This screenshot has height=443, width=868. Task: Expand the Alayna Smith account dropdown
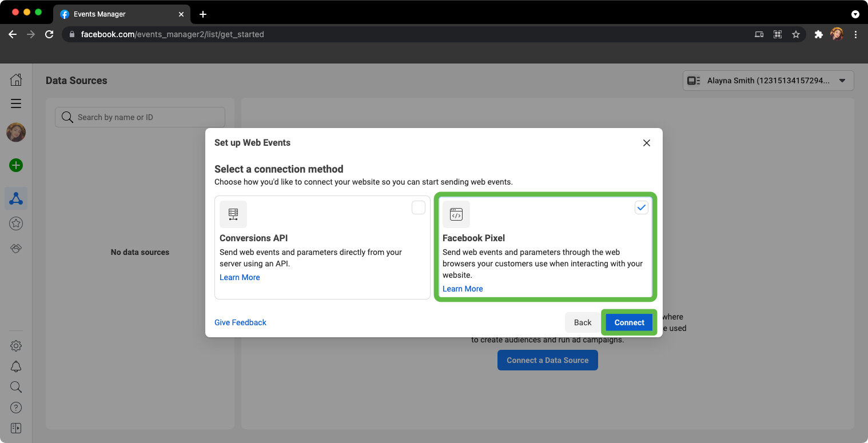click(x=768, y=81)
